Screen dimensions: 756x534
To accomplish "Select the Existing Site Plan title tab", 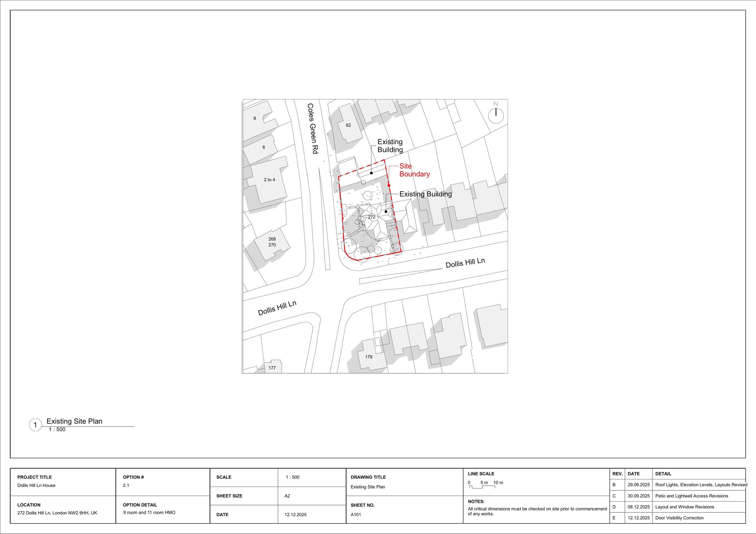I will pos(74,421).
